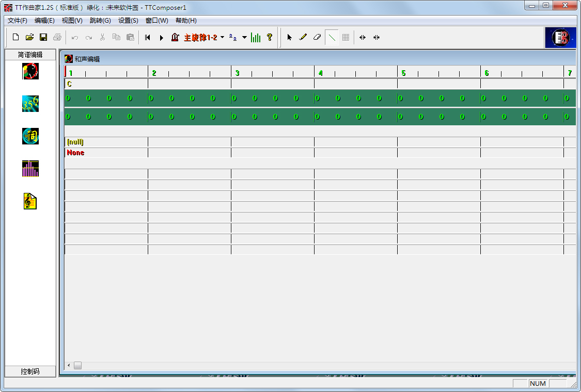
Task: Toggle the green line tool
Action: pyautogui.click(x=332, y=37)
